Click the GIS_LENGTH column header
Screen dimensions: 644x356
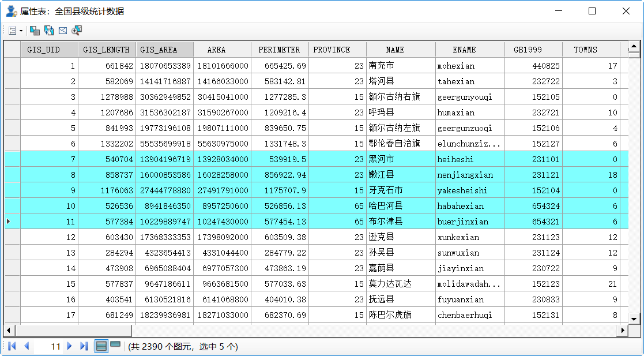(107, 50)
